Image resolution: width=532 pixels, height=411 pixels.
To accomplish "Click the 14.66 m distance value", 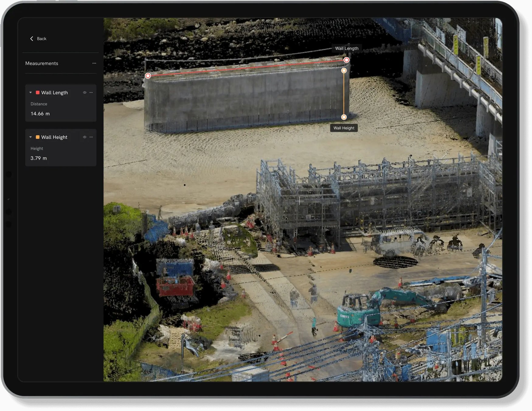I will 40,114.
